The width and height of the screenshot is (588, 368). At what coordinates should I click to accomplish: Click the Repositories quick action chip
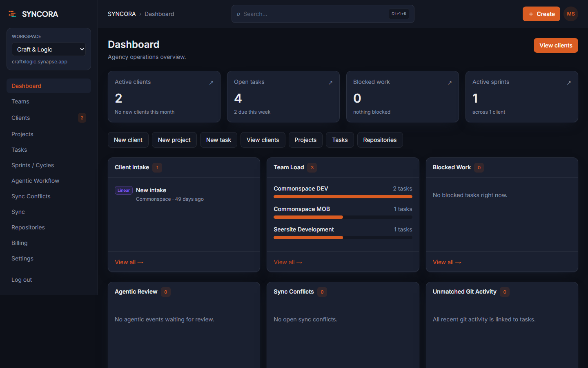point(380,140)
